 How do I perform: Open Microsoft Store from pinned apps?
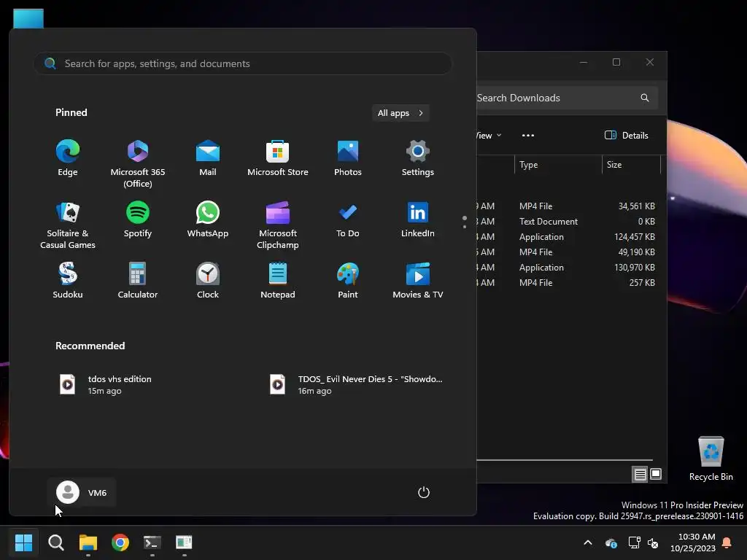click(x=278, y=158)
